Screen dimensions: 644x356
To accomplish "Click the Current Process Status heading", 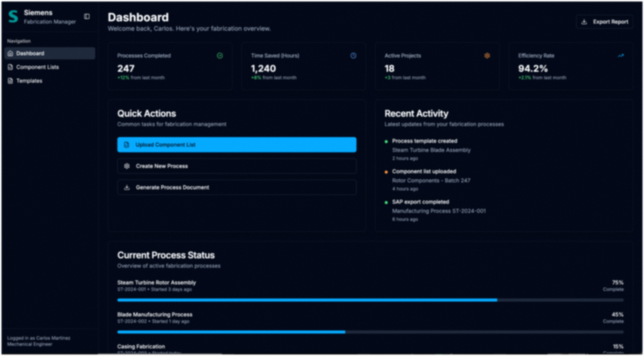I will click(166, 255).
